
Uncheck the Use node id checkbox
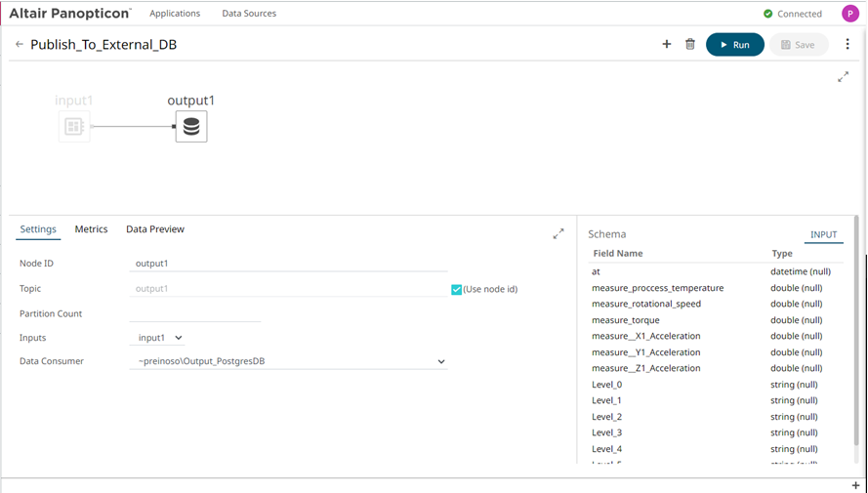point(456,289)
